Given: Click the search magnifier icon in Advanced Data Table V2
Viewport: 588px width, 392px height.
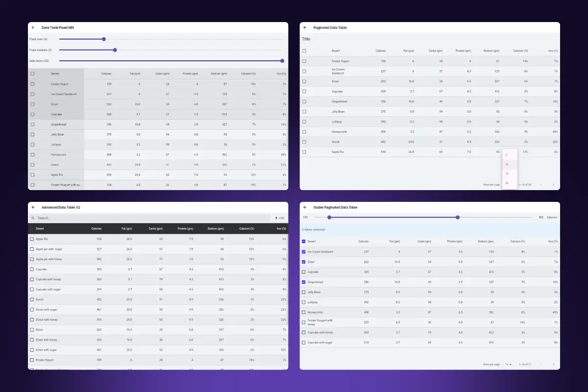Looking at the screenshot, I should point(33,218).
